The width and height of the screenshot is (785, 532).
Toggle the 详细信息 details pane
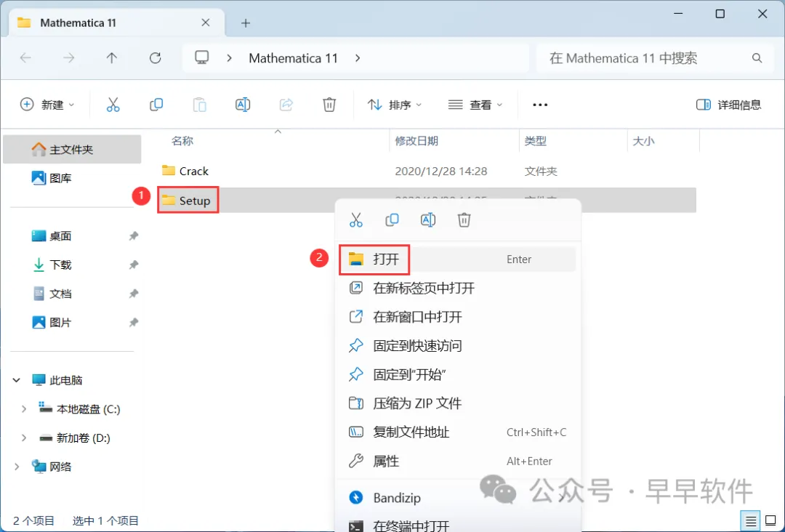pyautogui.click(x=728, y=105)
